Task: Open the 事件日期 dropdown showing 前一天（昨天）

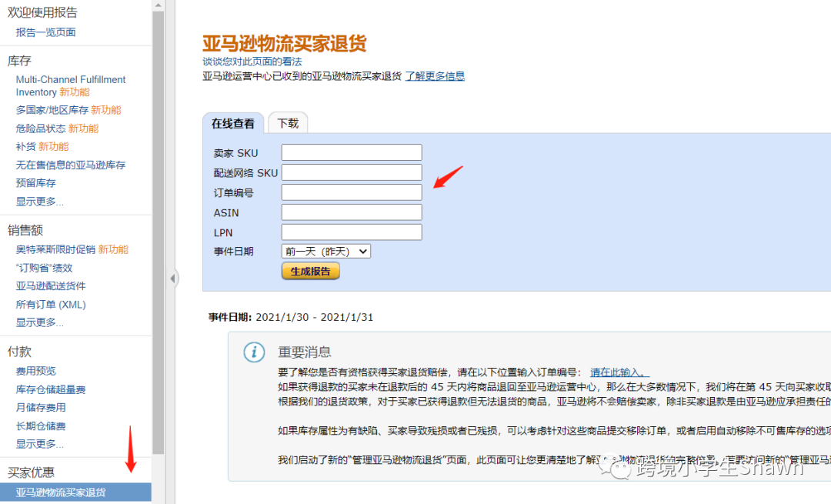Action: [325, 251]
